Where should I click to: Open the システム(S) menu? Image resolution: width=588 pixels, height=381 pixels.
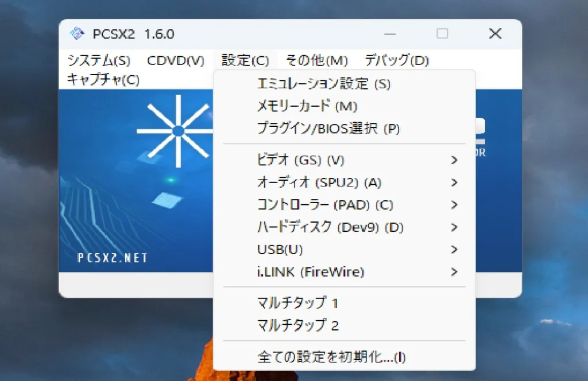[x=99, y=60]
